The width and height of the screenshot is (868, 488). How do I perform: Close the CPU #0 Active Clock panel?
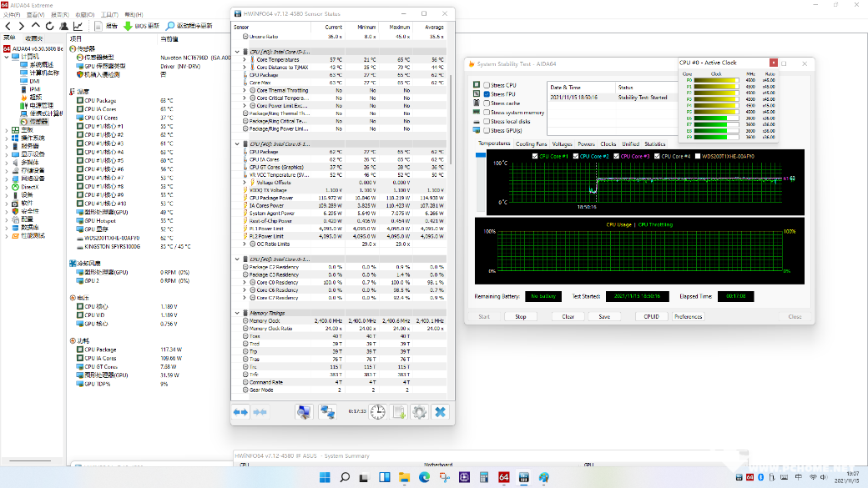coord(774,63)
